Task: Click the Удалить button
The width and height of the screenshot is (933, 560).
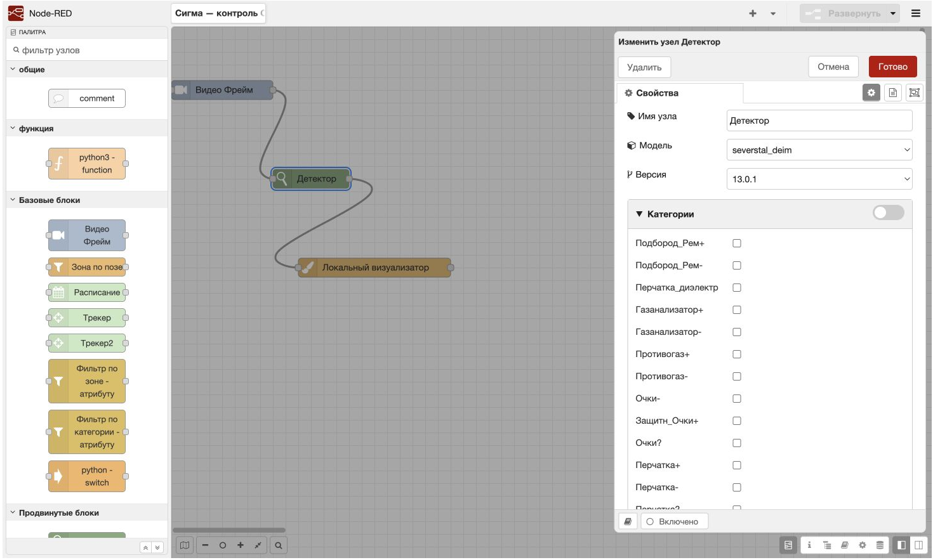Action: pyautogui.click(x=644, y=67)
